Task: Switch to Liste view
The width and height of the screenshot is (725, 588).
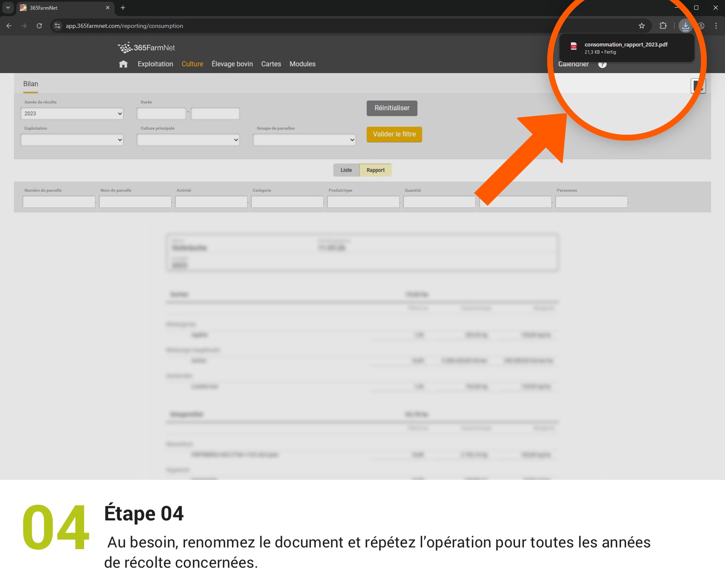Action: pos(346,170)
